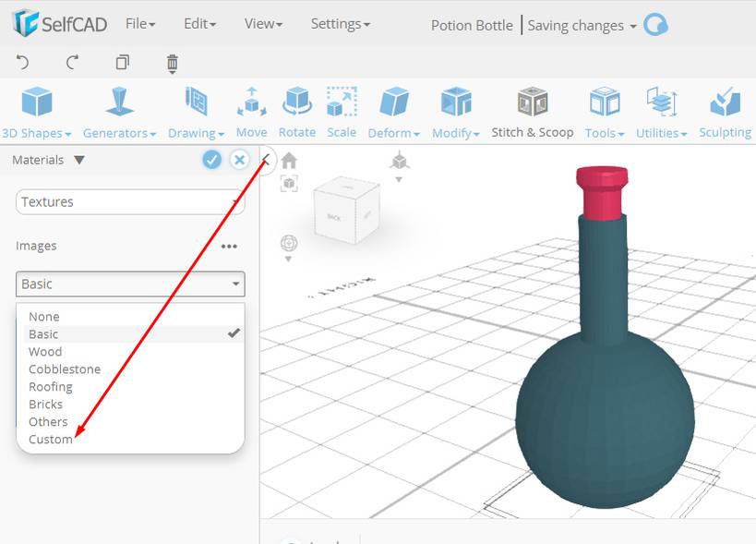Click the view mode cube icon
Image resolution: width=756 pixels, height=544 pixels.
tap(399, 161)
